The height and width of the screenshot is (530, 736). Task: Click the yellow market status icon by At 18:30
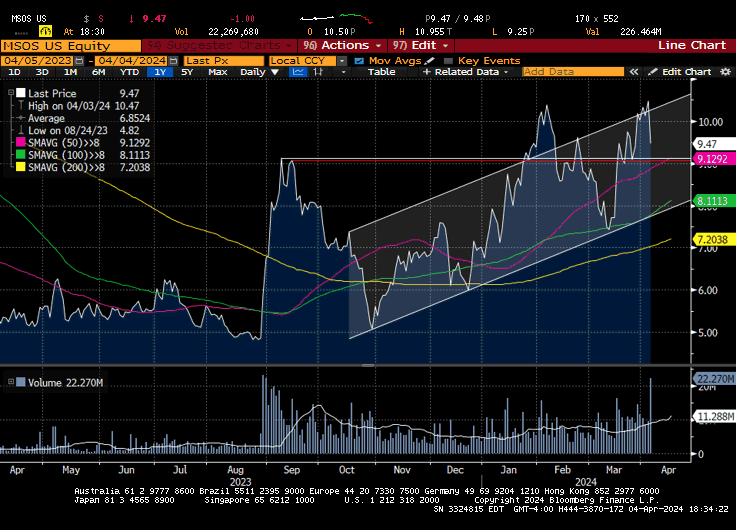point(46,31)
